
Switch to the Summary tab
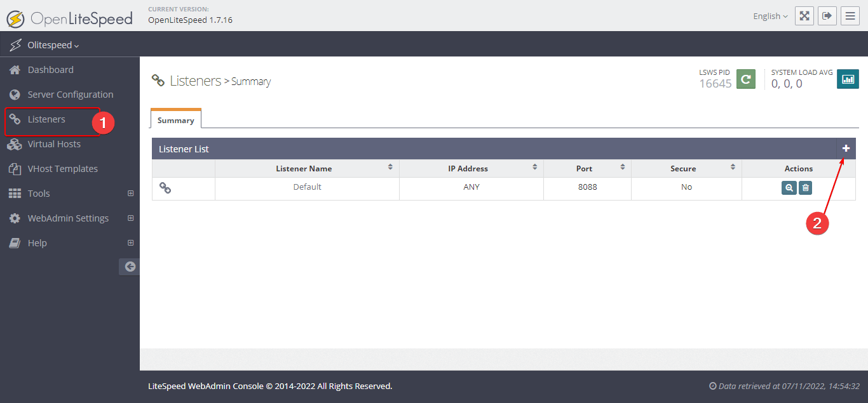pos(175,119)
